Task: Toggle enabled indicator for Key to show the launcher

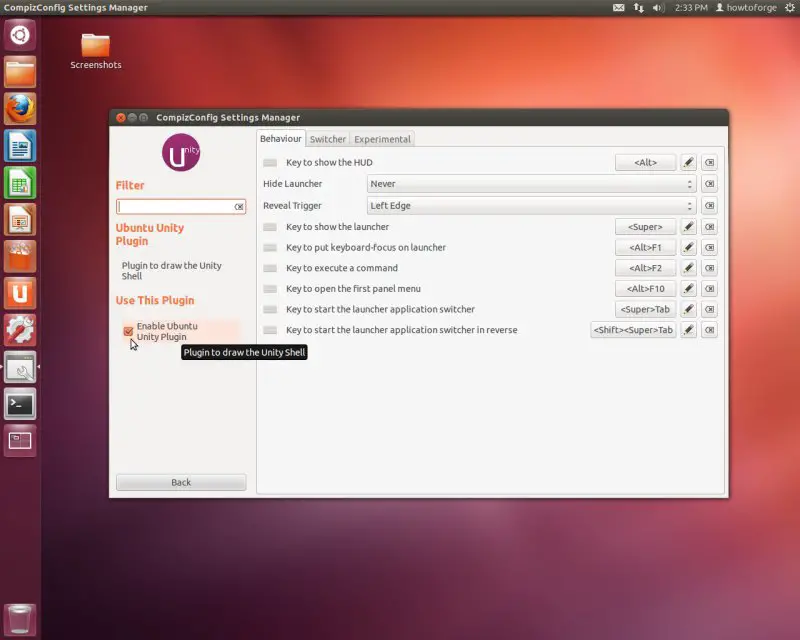Action: click(x=270, y=227)
